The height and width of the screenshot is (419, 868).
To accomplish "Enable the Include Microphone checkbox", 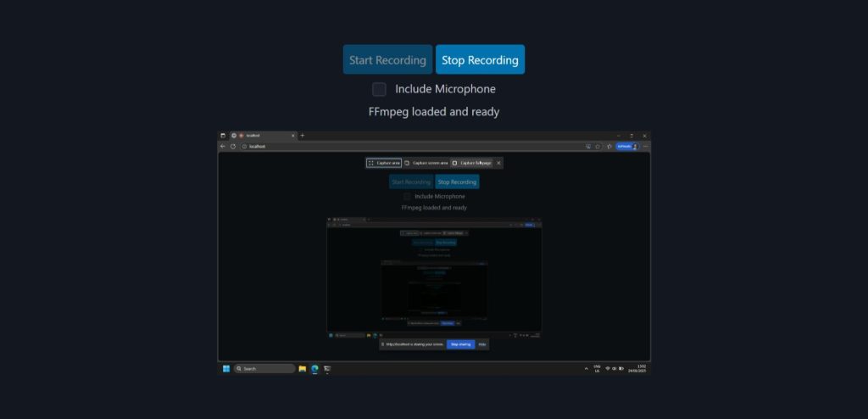I will 380,89.
